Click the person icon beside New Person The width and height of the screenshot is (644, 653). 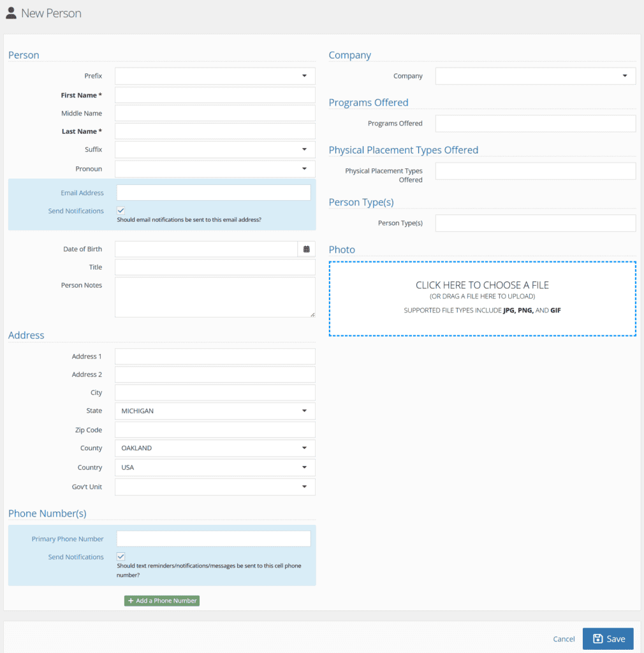(11, 13)
